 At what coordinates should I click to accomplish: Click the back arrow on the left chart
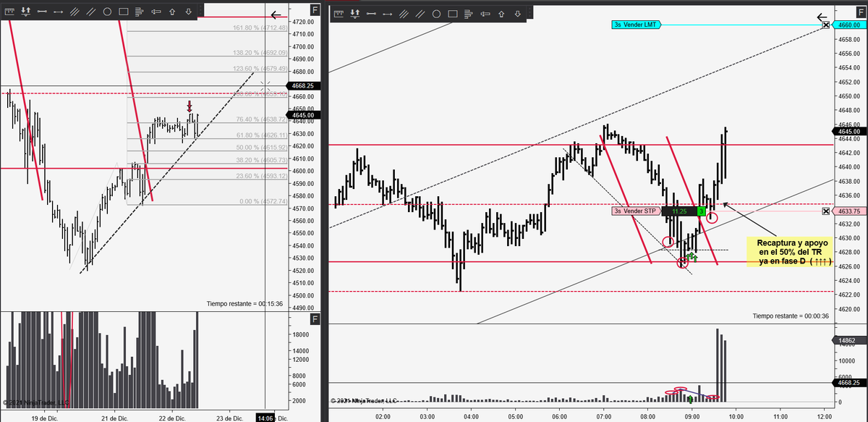(x=276, y=14)
